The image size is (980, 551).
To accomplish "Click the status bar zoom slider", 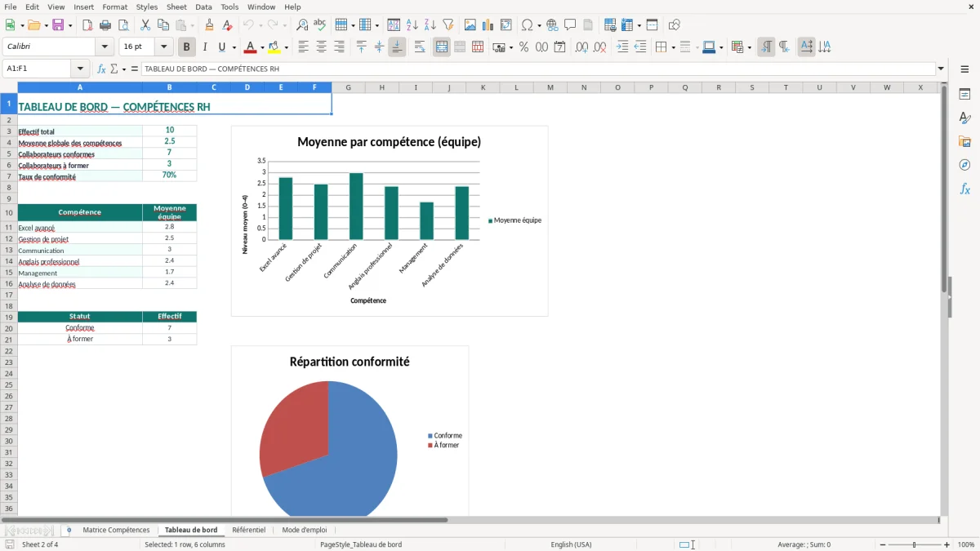I will point(914,544).
